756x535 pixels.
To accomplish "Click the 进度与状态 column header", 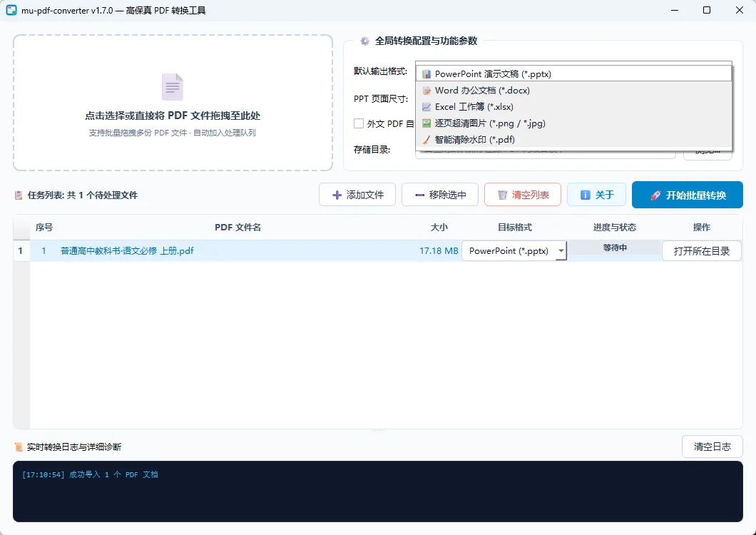I will click(615, 228).
